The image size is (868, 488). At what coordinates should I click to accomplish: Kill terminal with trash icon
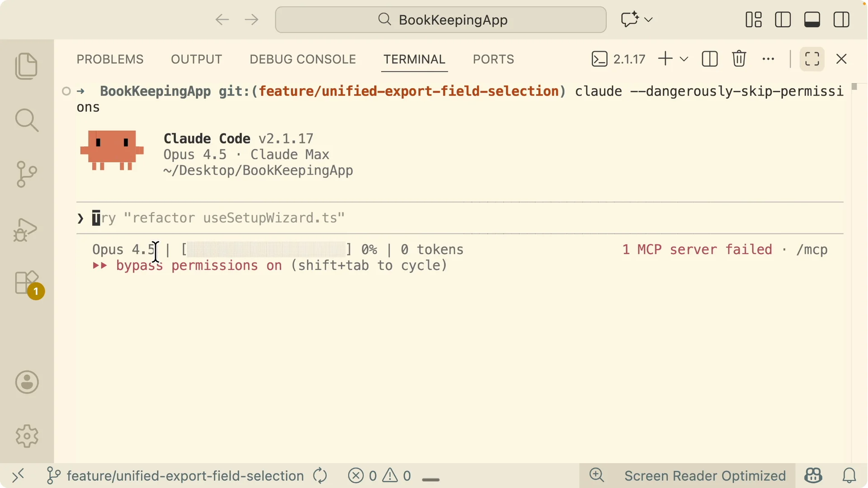tap(739, 59)
